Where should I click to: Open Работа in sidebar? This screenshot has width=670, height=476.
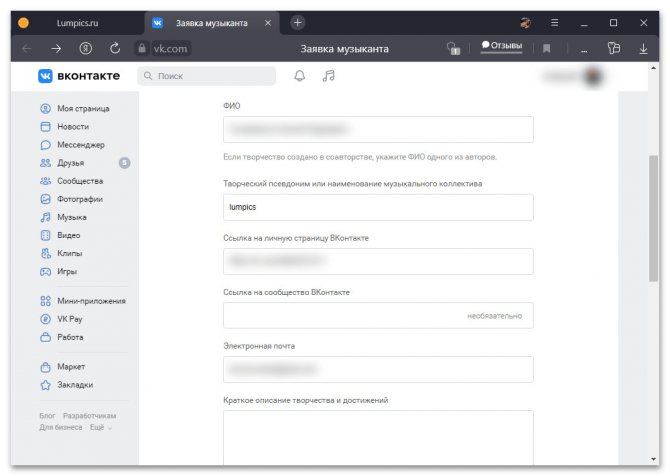(62, 337)
